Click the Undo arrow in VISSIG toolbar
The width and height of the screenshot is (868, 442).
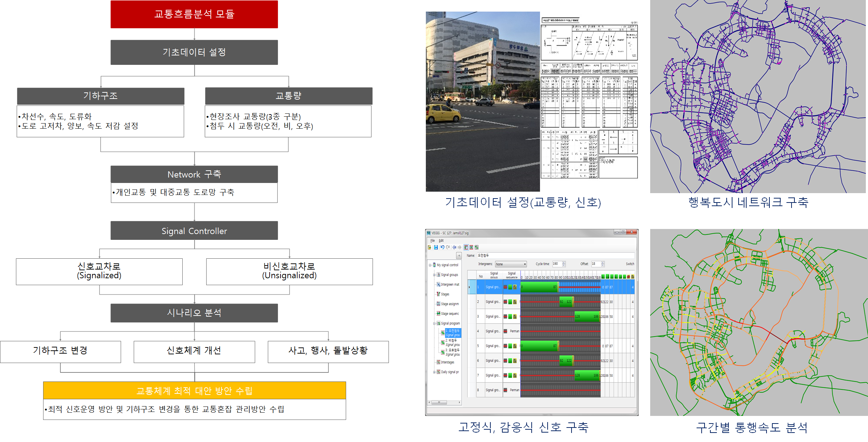tap(443, 247)
